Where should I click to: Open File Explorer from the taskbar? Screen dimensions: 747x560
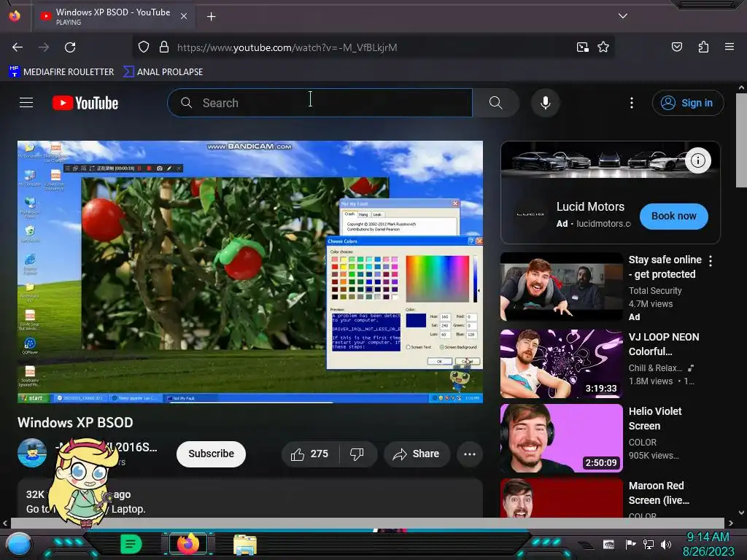[245, 545]
